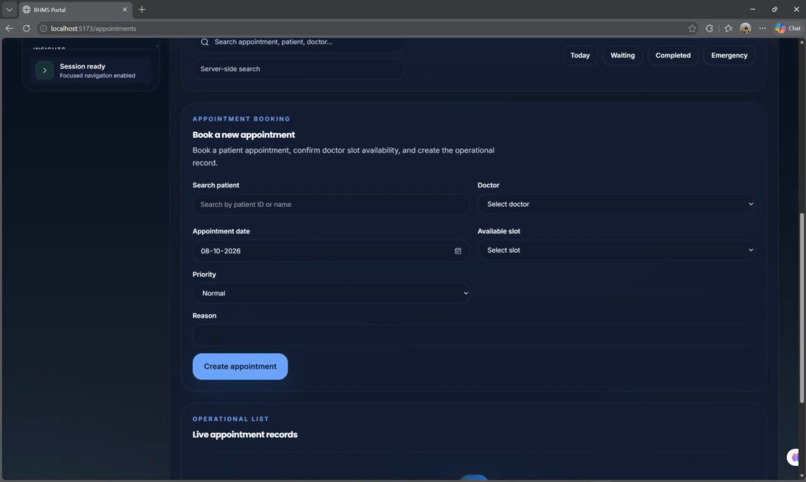Click the Reason input field
Viewport: 806px width, 482px height.
pyautogui.click(x=473, y=335)
